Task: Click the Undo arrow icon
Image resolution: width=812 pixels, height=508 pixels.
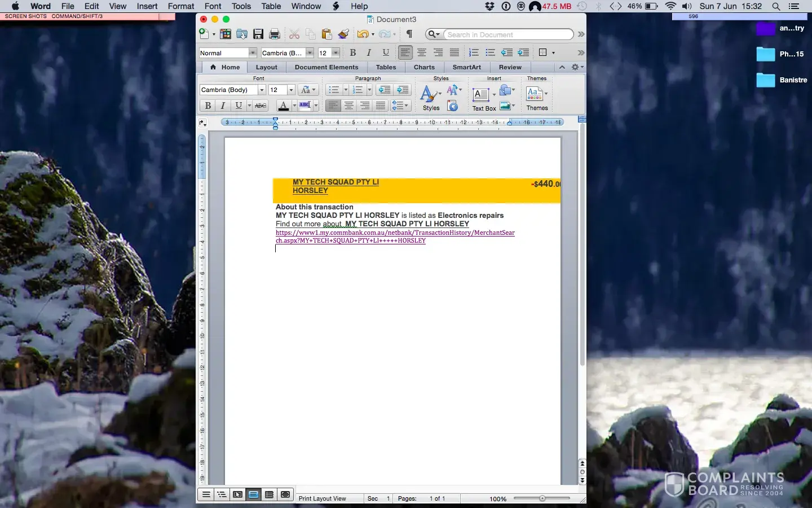Action: coord(362,34)
